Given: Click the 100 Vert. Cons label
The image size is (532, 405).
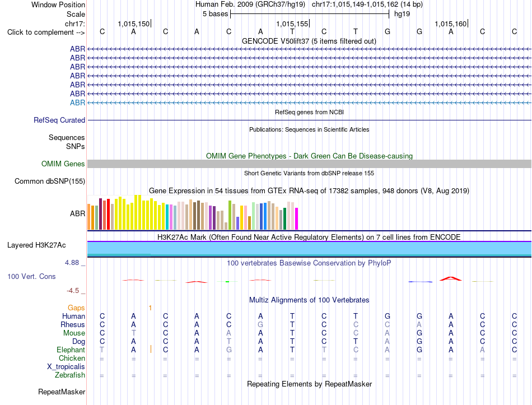Looking at the screenshot, I should point(31,276).
